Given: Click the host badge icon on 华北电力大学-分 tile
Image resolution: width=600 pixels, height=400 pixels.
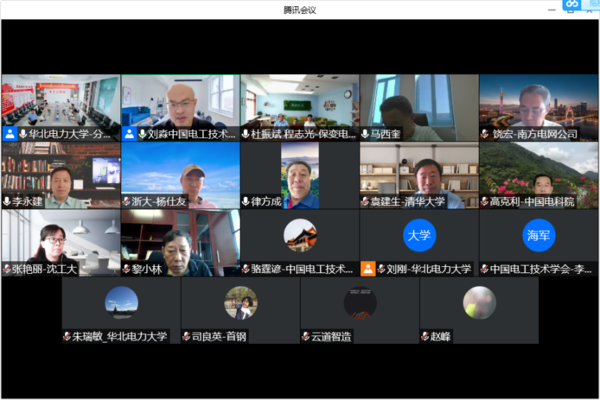Looking at the screenshot, I should tap(9, 134).
